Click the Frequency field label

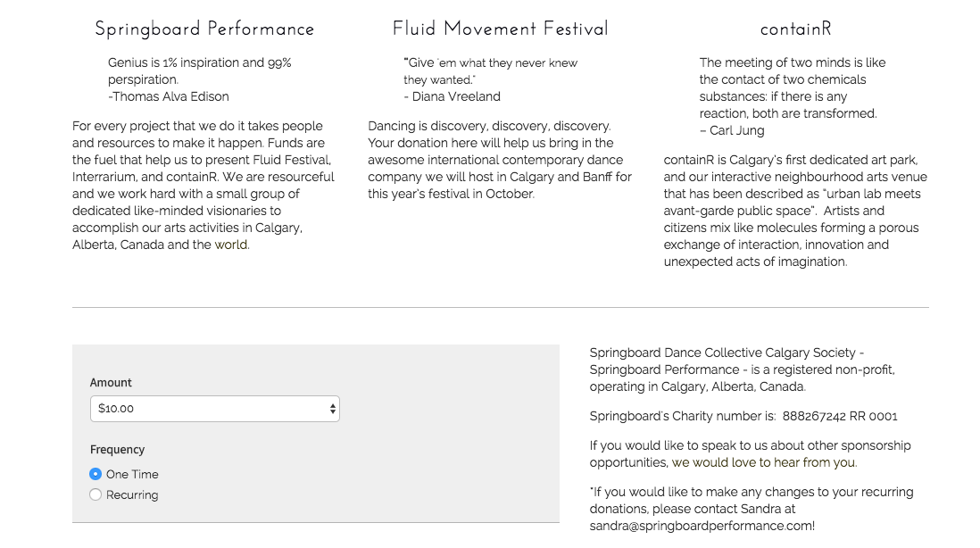coord(117,449)
